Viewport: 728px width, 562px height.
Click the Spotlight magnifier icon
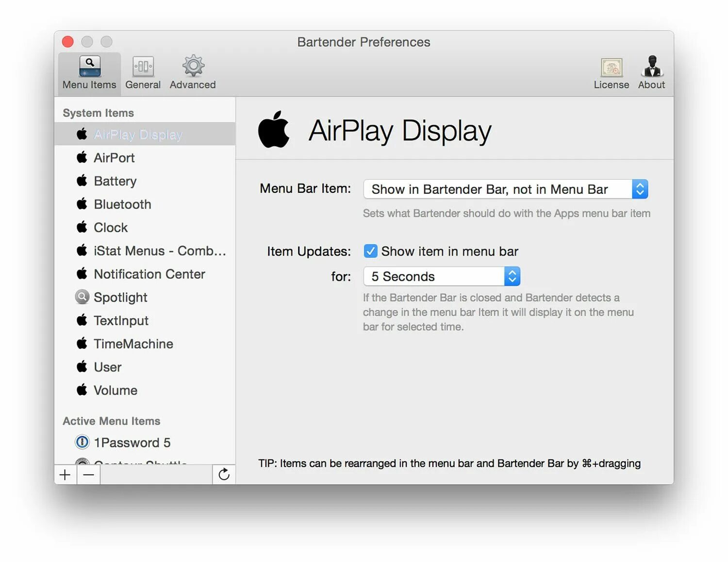click(x=82, y=297)
